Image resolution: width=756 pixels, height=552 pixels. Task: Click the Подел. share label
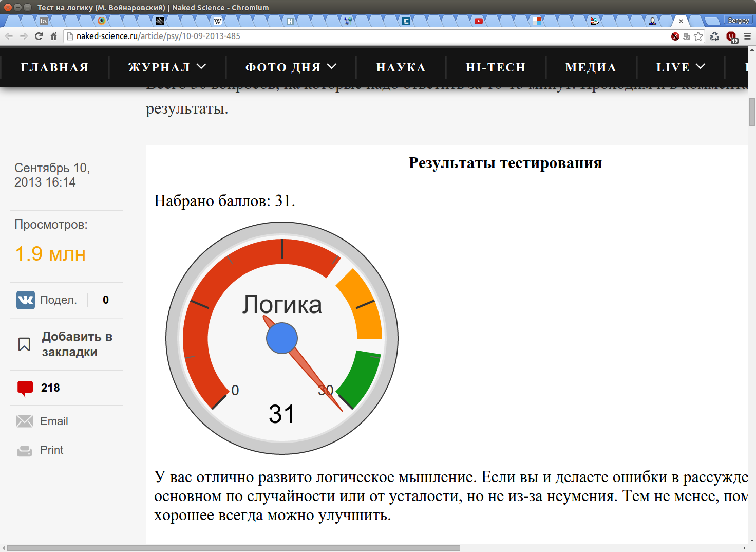[59, 300]
